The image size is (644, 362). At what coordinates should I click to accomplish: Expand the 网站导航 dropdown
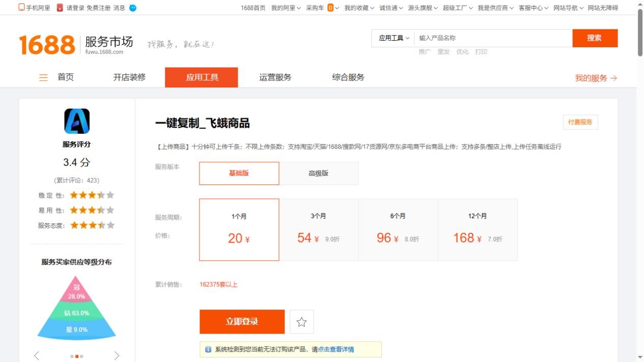click(568, 8)
